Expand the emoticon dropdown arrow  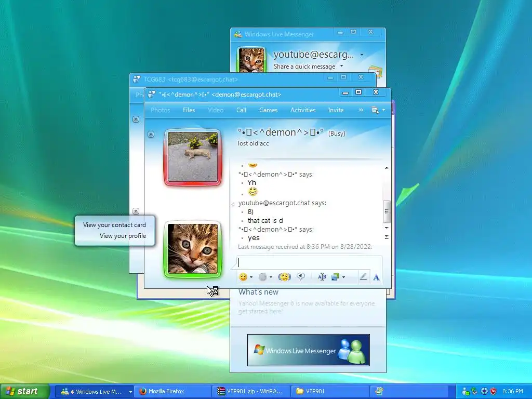(251, 277)
